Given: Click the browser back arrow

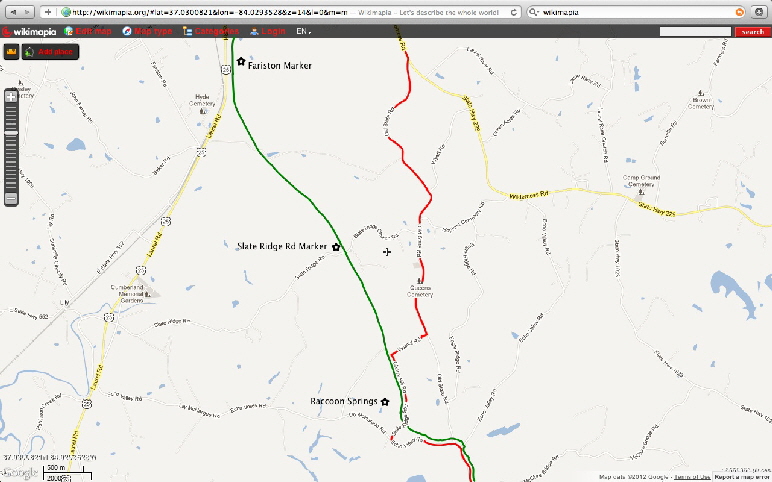Looking at the screenshot, I should 13,12.
